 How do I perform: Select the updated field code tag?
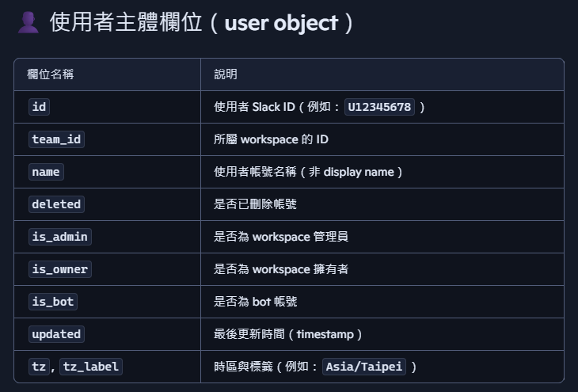coord(56,334)
